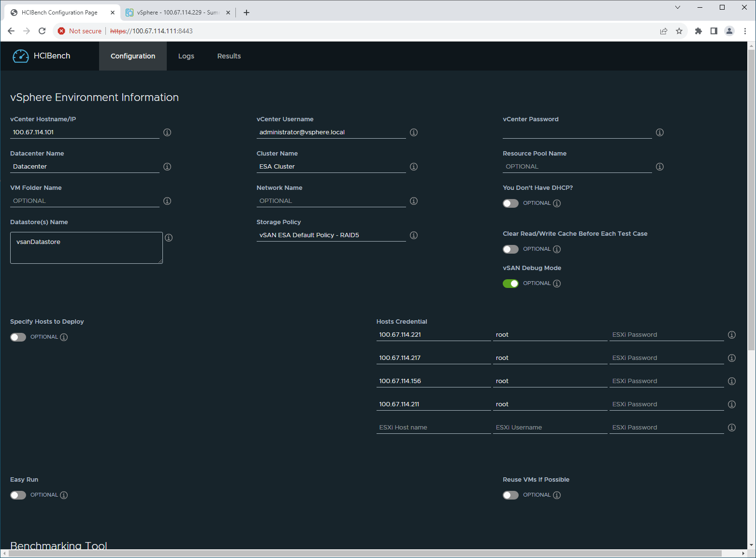The image size is (756, 558).
Task: Show info for Easy Run option
Action: click(64, 495)
